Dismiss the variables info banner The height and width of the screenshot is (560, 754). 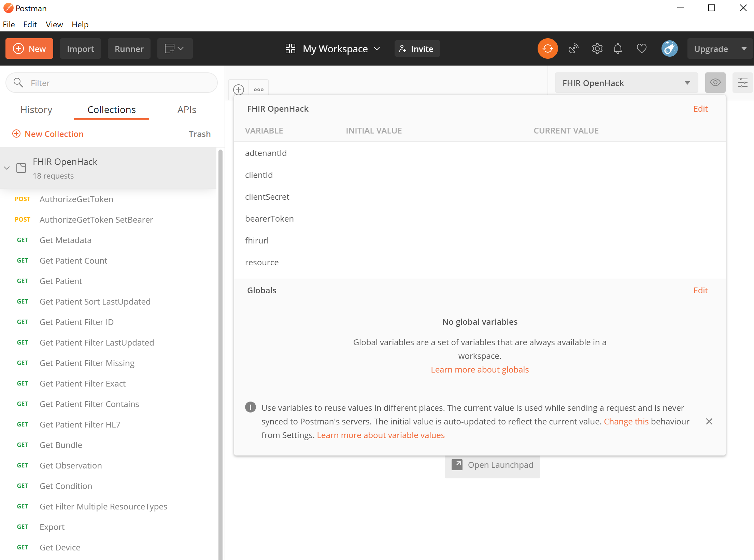709,421
